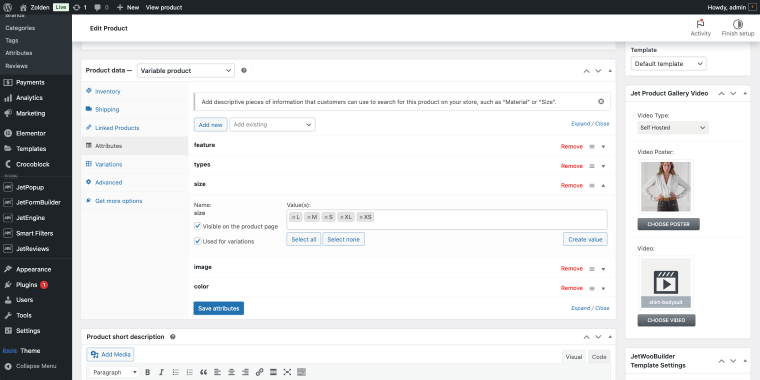Screen dimensions: 760x380
Task: Remove the XL value from size
Action: click(x=341, y=217)
